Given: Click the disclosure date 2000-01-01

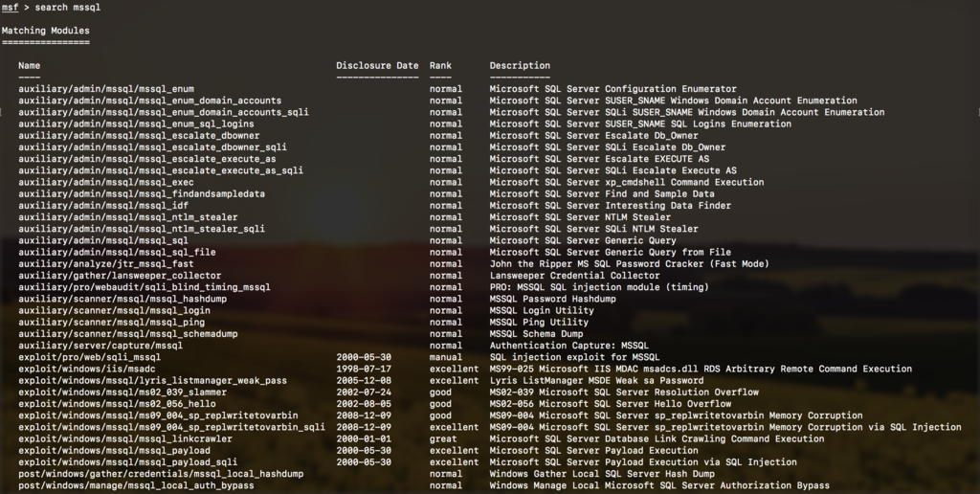Looking at the screenshot, I should (x=364, y=439).
